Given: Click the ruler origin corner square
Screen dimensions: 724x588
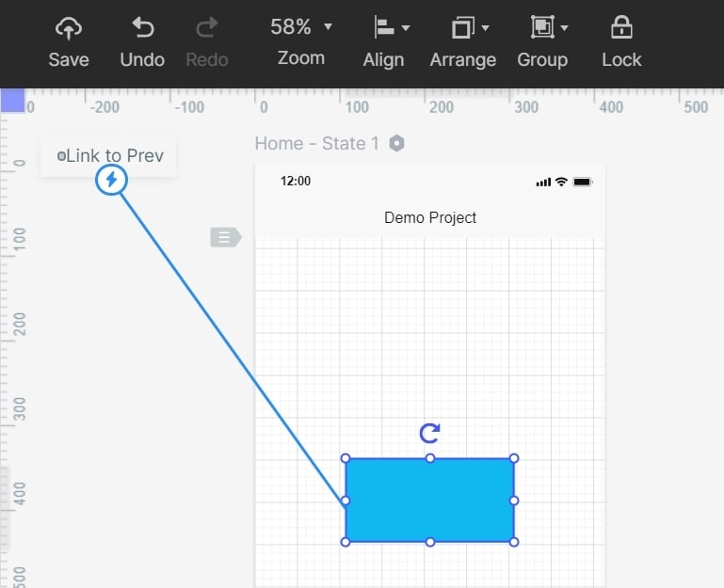Looking at the screenshot, I should pos(12,100).
